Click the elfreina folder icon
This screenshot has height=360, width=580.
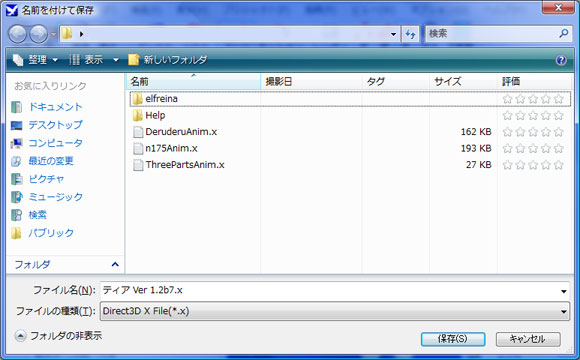[x=137, y=99]
